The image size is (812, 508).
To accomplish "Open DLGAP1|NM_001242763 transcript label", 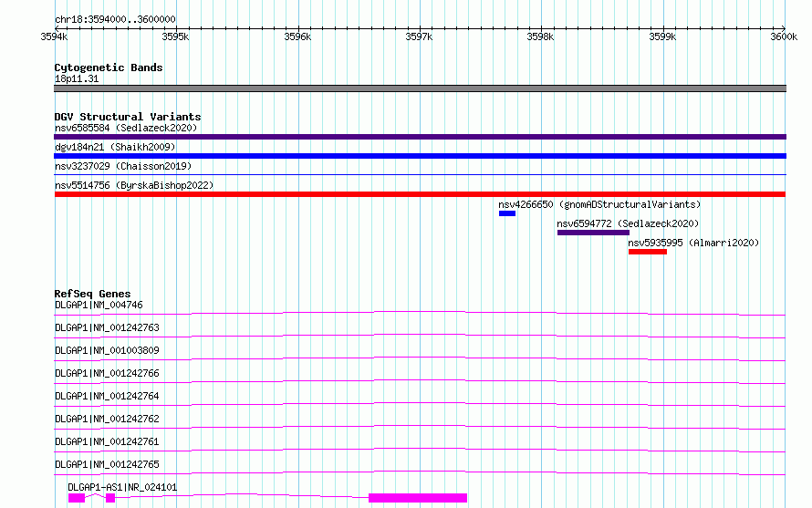I will point(107,327).
